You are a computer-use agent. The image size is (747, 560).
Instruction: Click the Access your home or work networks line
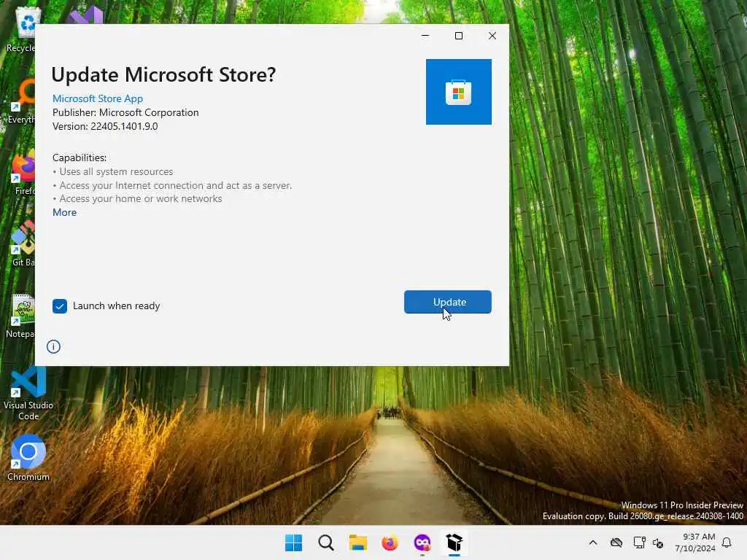coord(137,198)
